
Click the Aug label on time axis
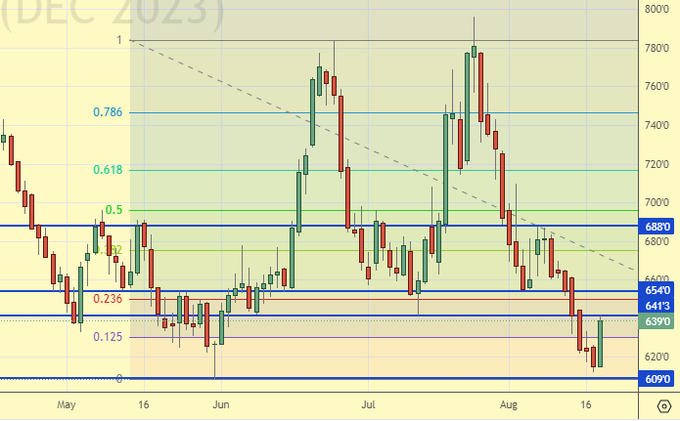click(x=508, y=405)
